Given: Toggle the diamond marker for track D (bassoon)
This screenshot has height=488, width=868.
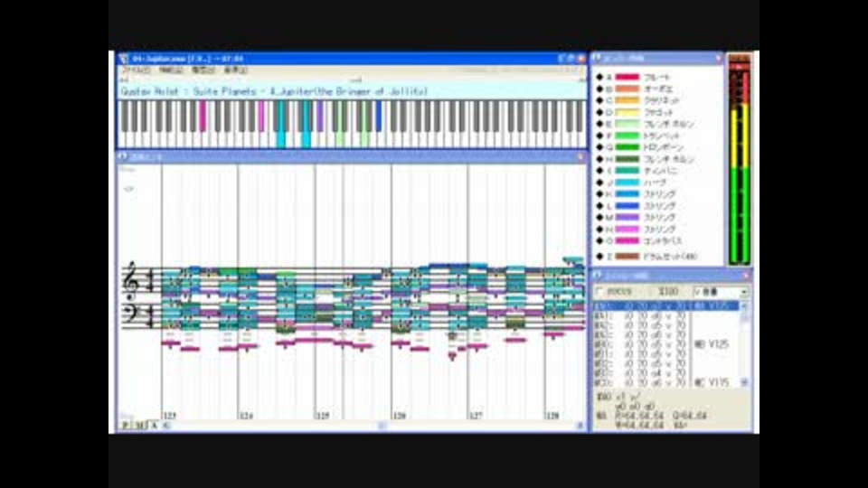Looking at the screenshot, I should pyautogui.click(x=599, y=112).
